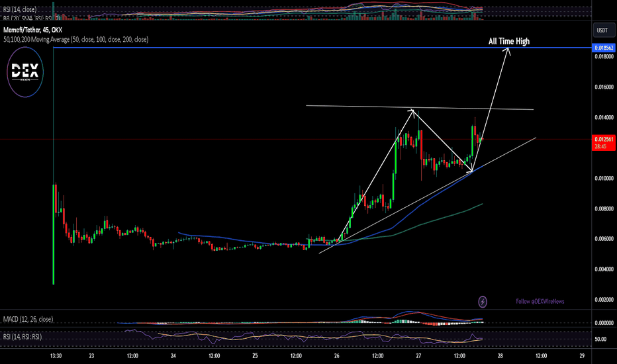Click the 25 date label on time axis
The width and height of the screenshot is (617, 364).
pyautogui.click(x=255, y=356)
